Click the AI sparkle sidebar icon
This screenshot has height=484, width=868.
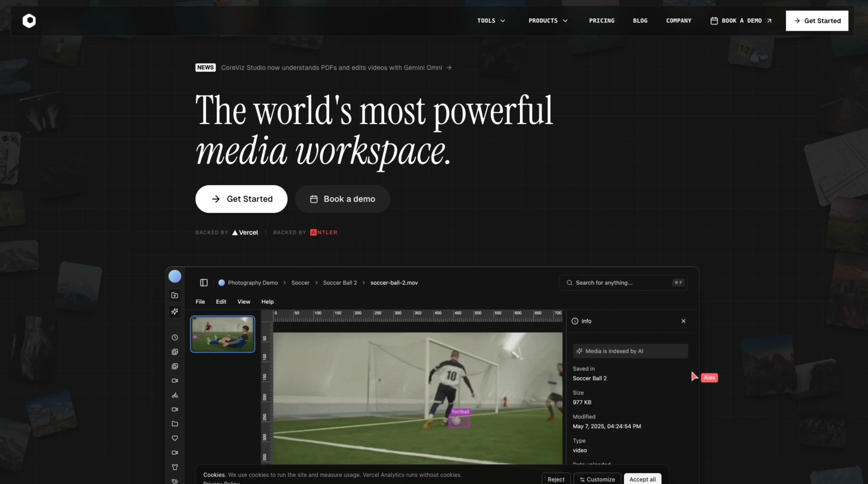[175, 311]
